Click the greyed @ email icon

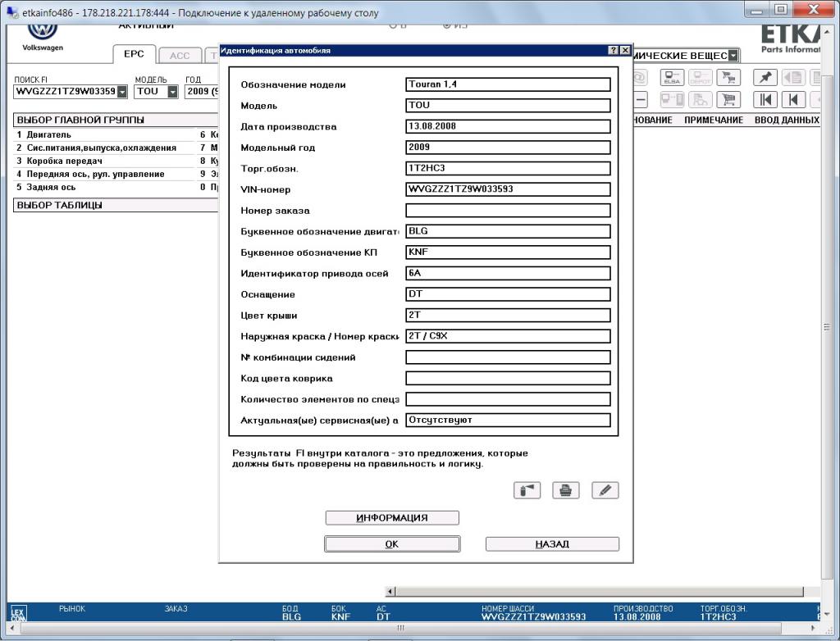tap(640, 78)
